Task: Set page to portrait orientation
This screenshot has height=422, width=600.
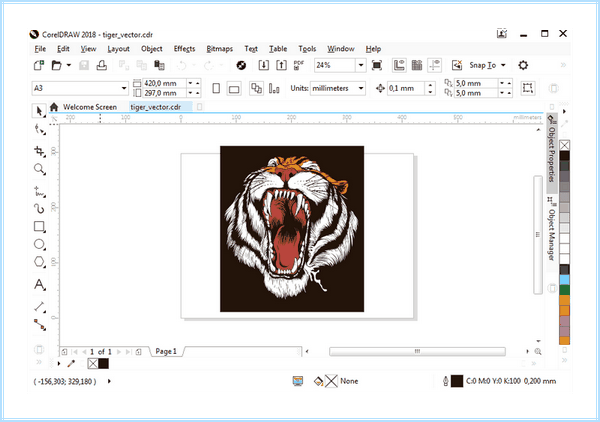Action: (216, 88)
